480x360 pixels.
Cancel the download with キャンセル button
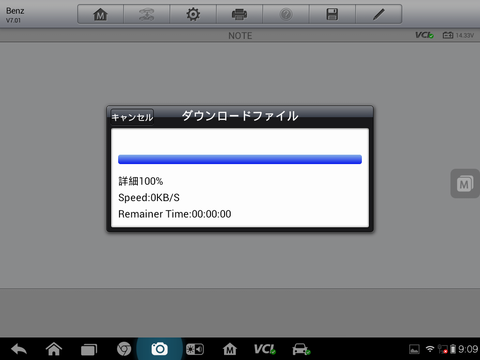132,117
